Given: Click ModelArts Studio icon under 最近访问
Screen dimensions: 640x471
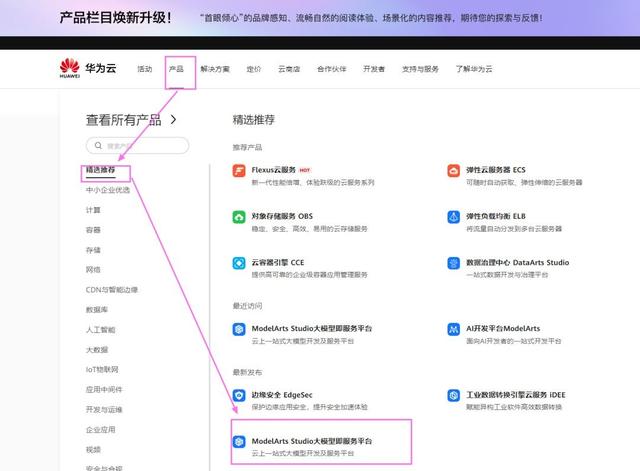Looking at the screenshot, I should [239, 329].
